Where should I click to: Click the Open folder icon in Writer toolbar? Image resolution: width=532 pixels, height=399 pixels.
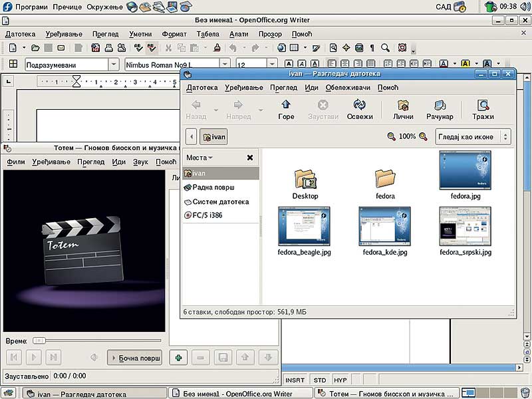click(35, 48)
